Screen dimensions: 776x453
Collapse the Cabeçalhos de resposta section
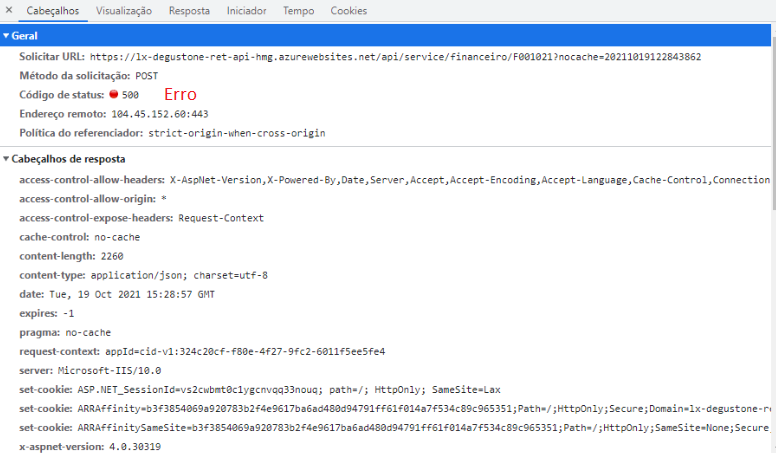tap(6, 159)
